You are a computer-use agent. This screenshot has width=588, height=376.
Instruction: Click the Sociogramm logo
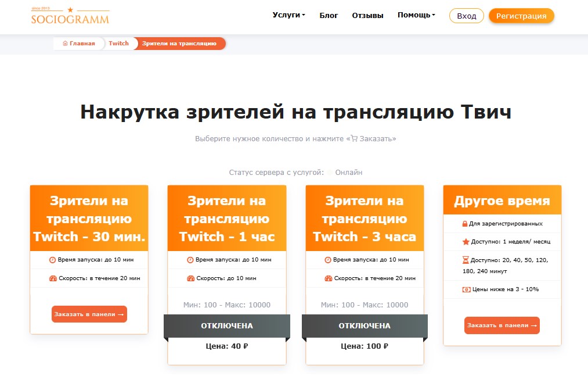[70, 16]
